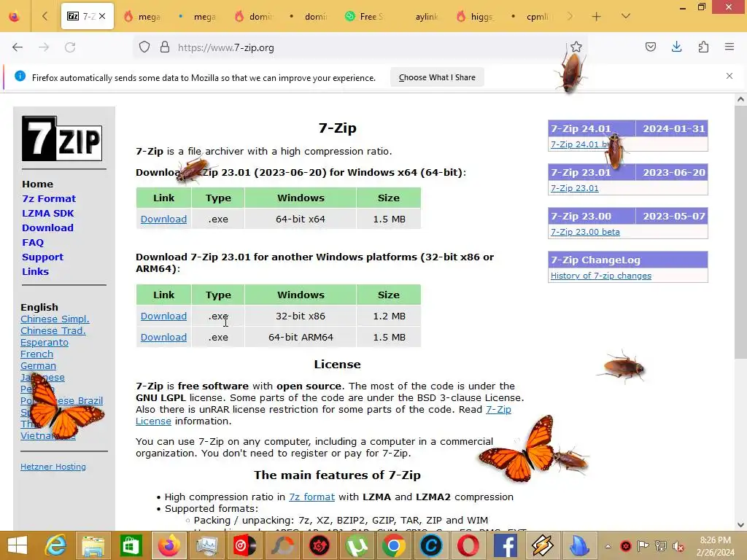The width and height of the screenshot is (747, 560).
Task: Click the page vertical scrollbar thumb
Action: pos(740,233)
